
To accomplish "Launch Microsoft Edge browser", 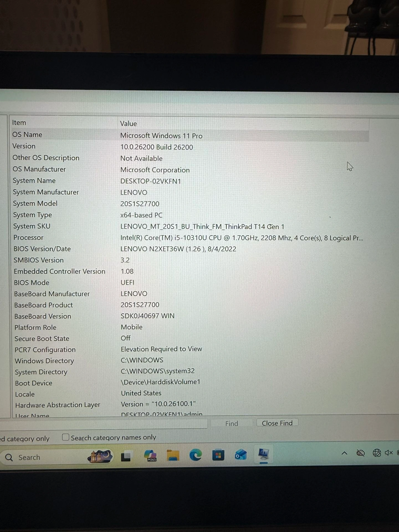I will (x=195, y=455).
